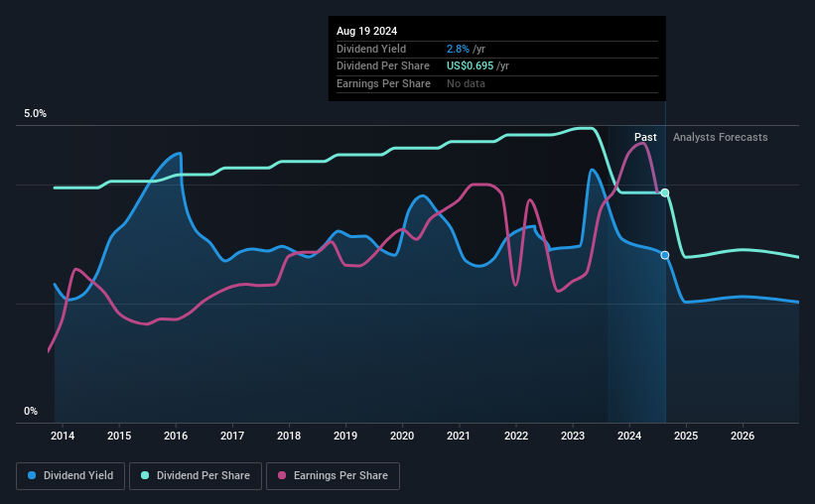
Task: Click the 2014 x-axis year label
Action: [63, 436]
